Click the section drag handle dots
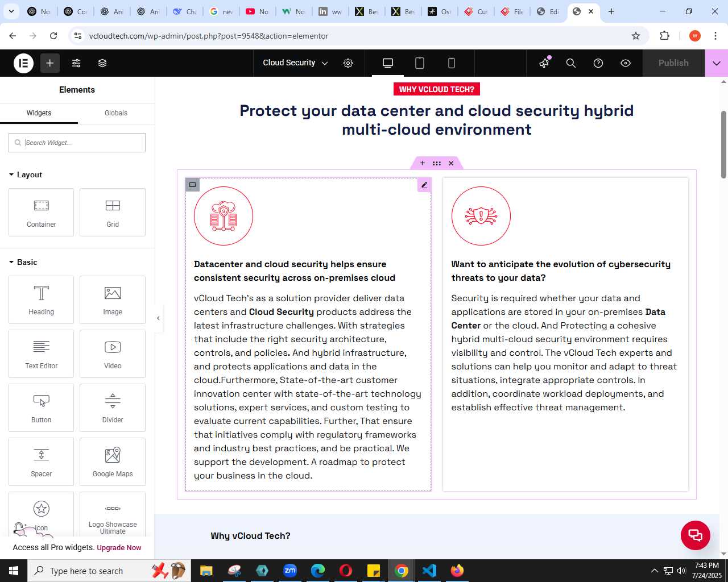The width and height of the screenshot is (728, 582). click(437, 163)
